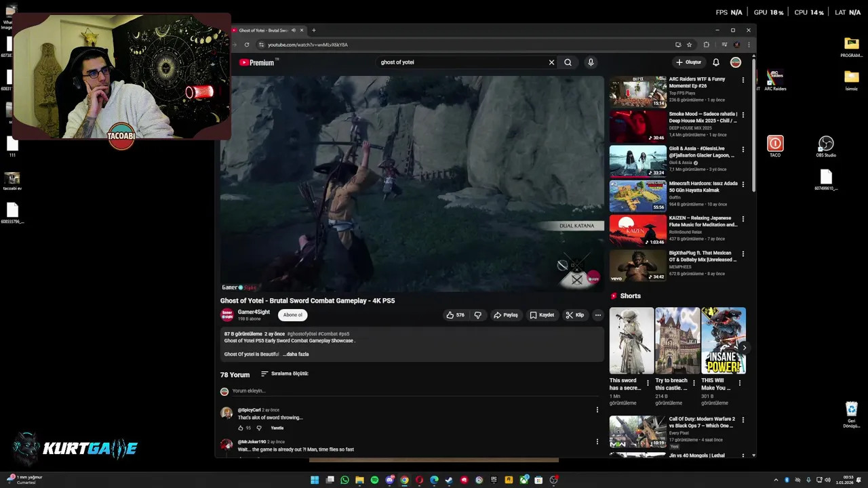Select the Ghost of Yotei browser tab
The width and height of the screenshot is (868, 488).
(268, 30)
